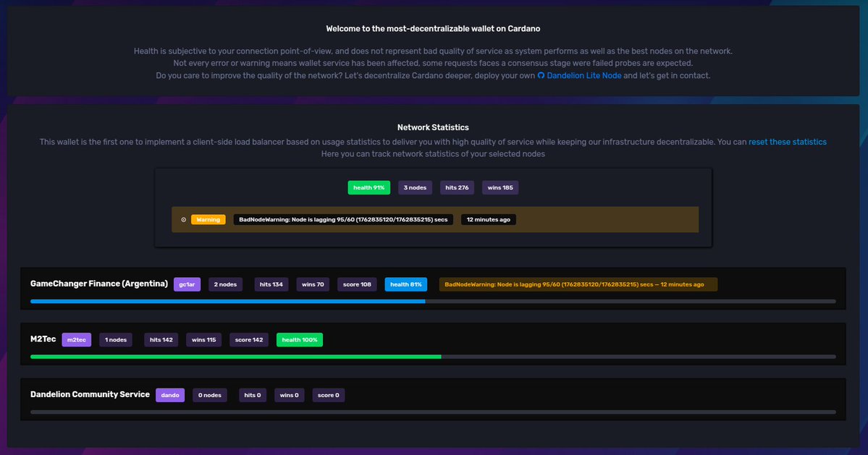868x455 pixels.
Task: Toggle the 3 nodes counter badge
Action: point(414,187)
